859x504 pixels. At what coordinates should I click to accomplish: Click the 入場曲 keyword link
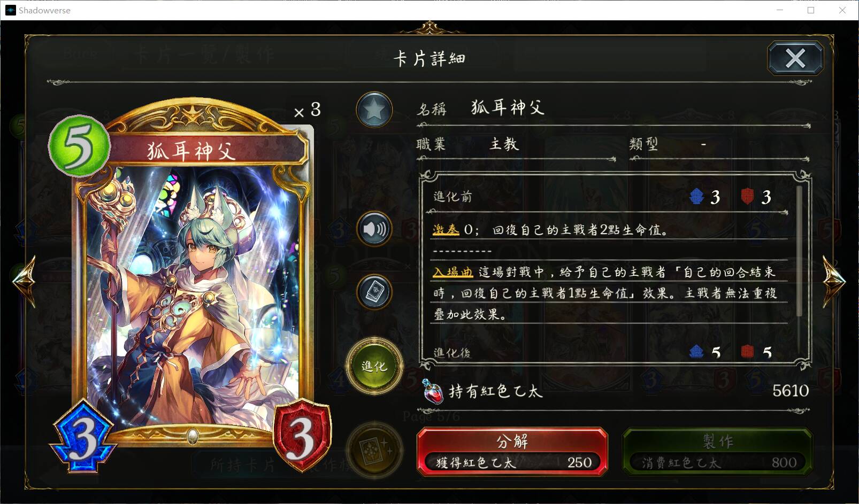(x=452, y=272)
